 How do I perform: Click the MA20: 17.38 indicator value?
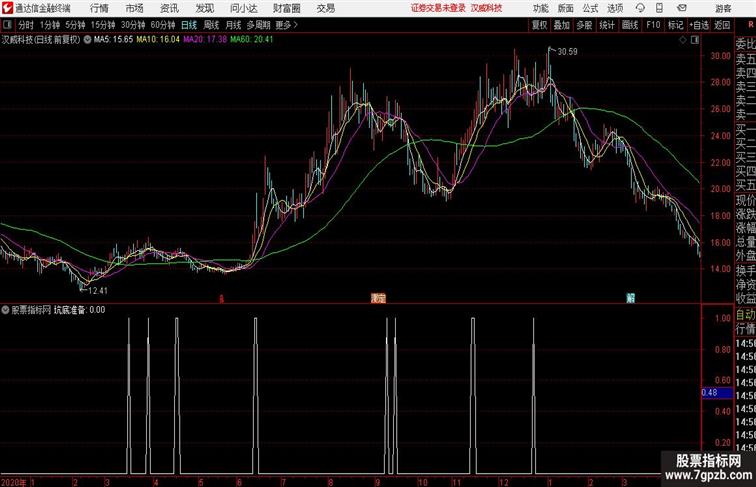tap(205, 40)
